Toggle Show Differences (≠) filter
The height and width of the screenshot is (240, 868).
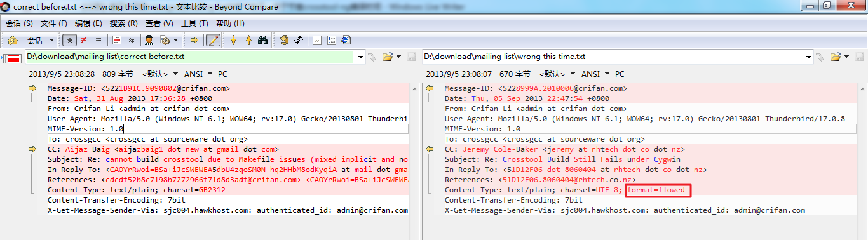coord(84,40)
